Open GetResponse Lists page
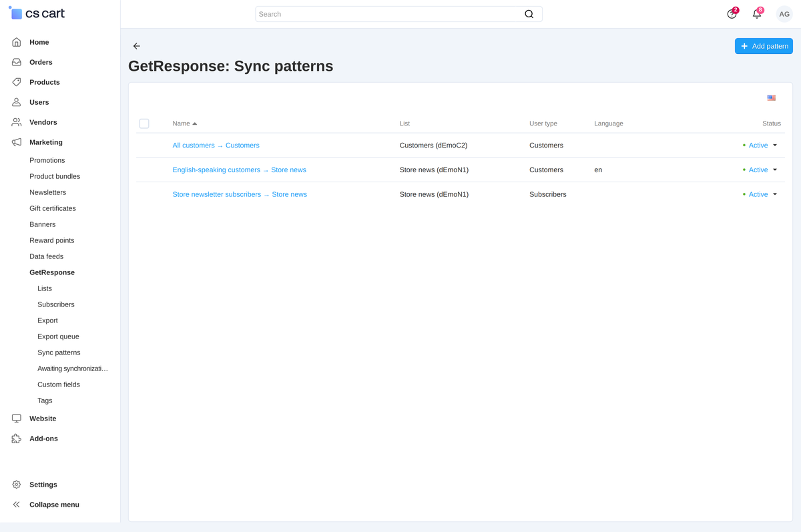Screen dimensions: 801x532 tap(45, 288)
